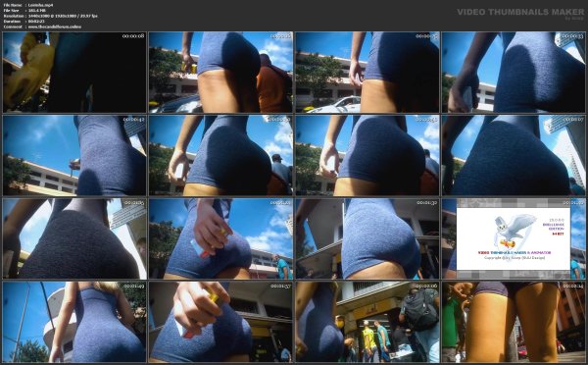
Task: Click the Comment URL text
Action: (x=54, y=26)
